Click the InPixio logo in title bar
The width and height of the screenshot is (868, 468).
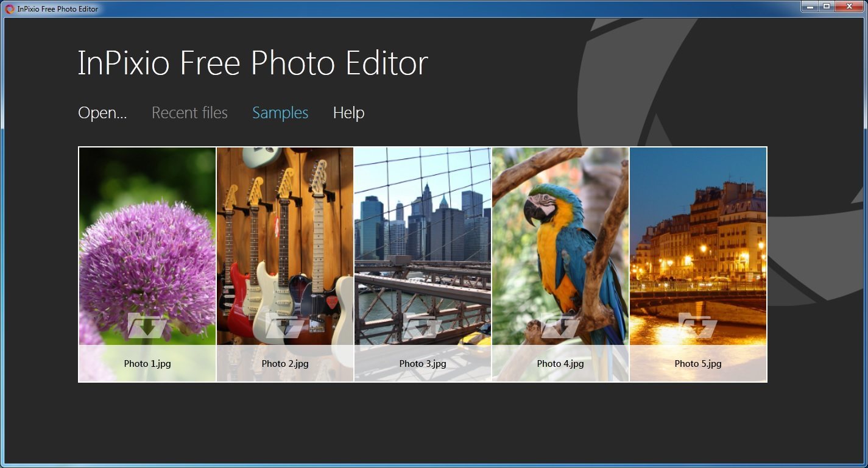[10, 9]
